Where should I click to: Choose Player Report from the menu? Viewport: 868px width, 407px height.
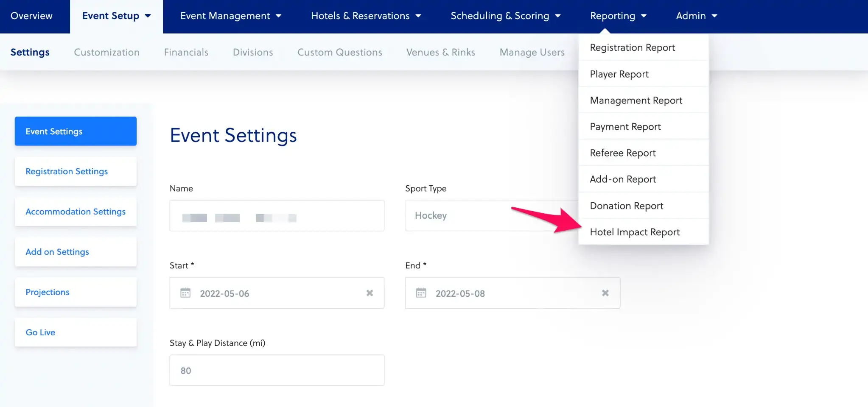[644, 74]
